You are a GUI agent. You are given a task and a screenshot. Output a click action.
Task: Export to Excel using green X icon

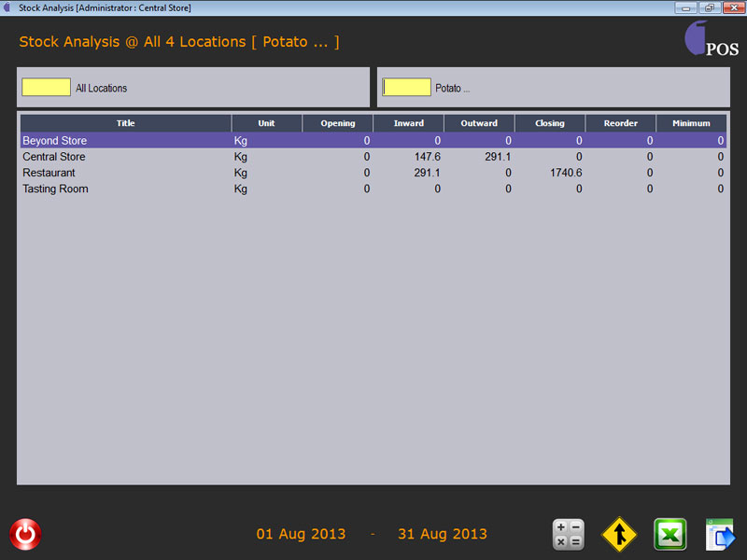(x=669, y=535)
